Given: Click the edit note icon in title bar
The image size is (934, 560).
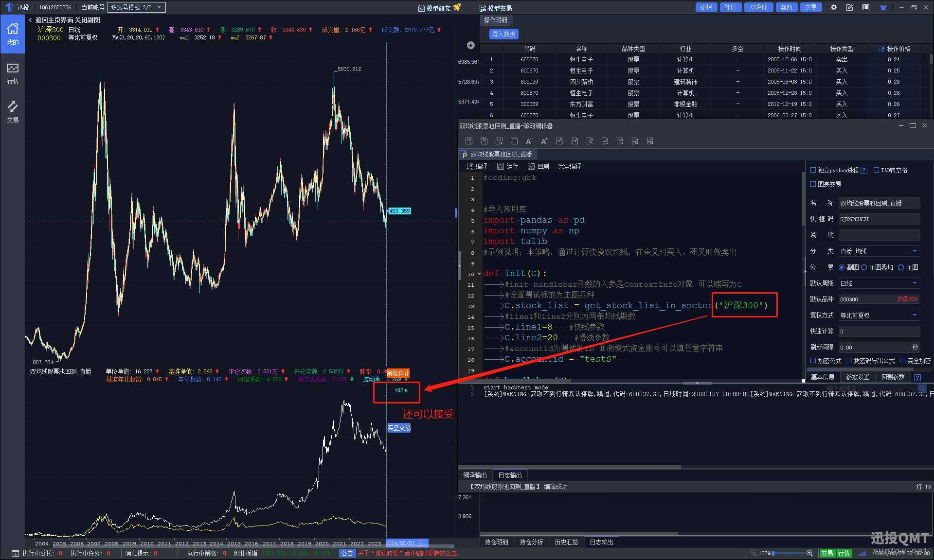Looking at the screenshot, I should click(x=849, y=7).
